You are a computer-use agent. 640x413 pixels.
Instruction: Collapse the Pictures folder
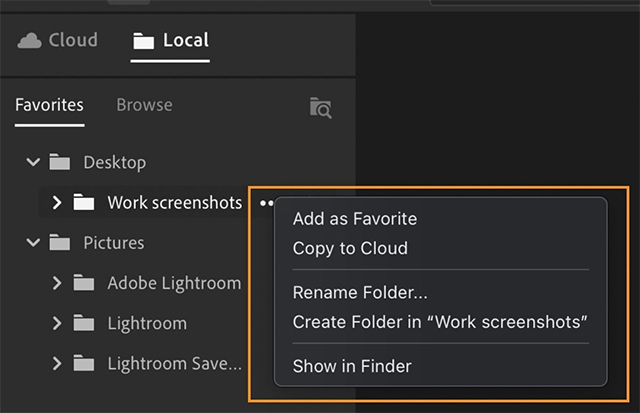point(33,242)
